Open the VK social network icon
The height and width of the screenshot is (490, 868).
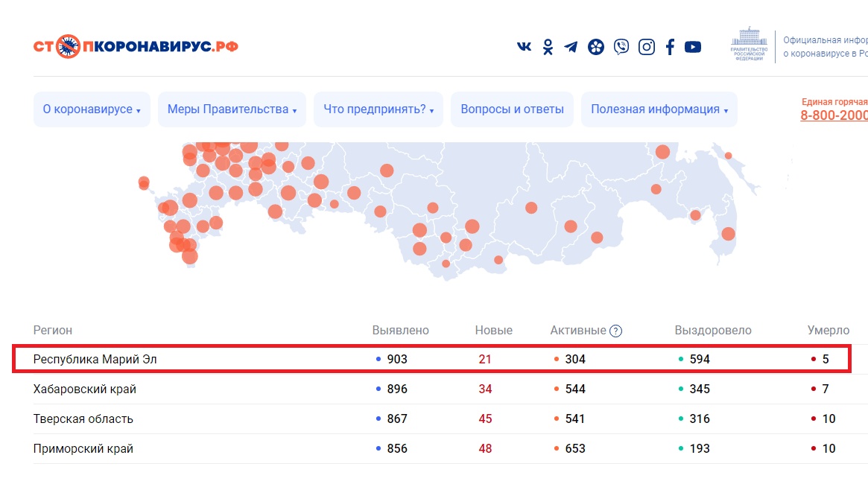coord(525,47)
